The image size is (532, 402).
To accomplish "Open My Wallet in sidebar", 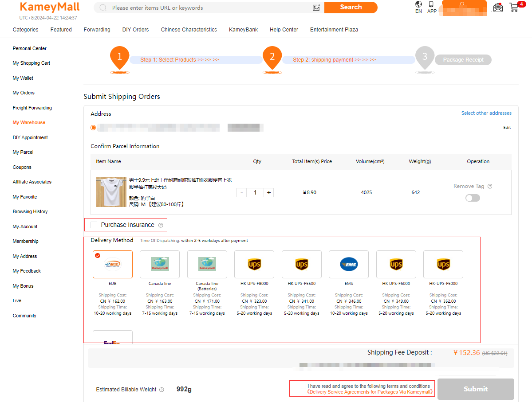I will click(23, 78).
